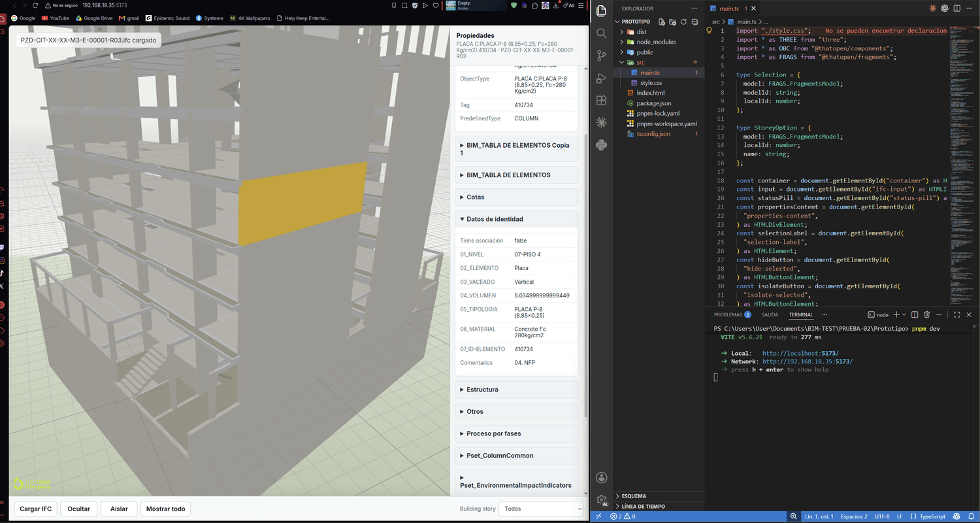The height and width of the screenshot is (523, 980).
Task: Expand the node_modules folder
Action: point(660,42)
